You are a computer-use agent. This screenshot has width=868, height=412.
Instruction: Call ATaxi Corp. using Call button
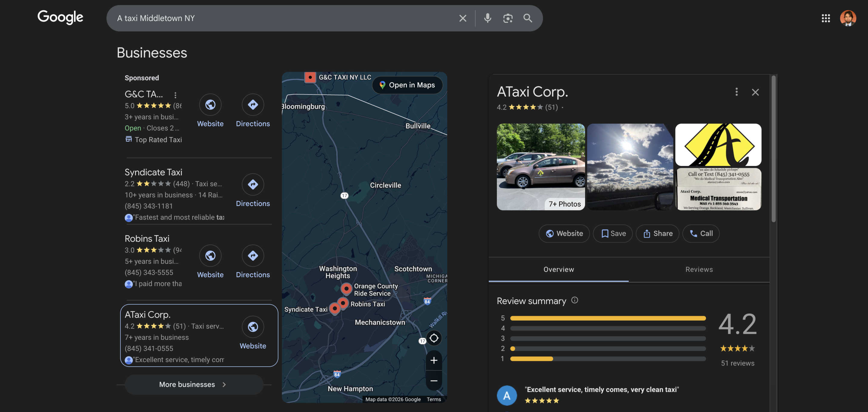point(701,234)
